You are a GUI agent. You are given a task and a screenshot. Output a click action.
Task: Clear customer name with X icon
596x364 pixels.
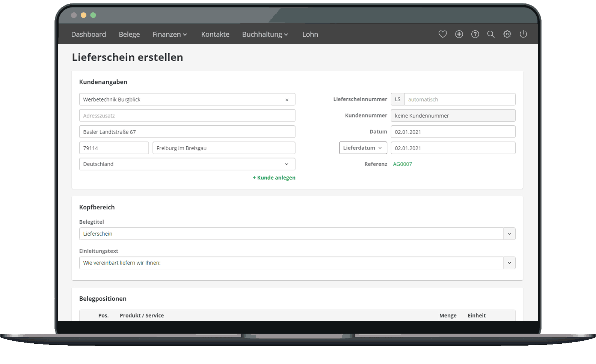click(x=287, y=100)
